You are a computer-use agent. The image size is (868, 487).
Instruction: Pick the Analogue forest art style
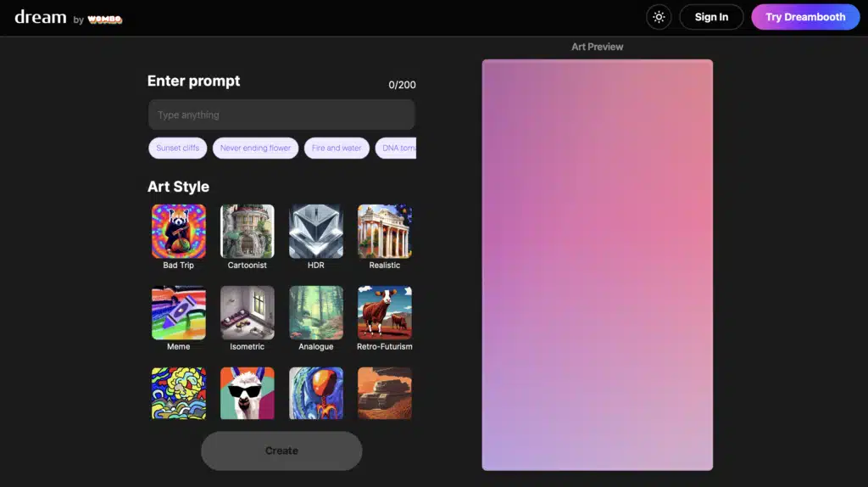pos(316,313)
